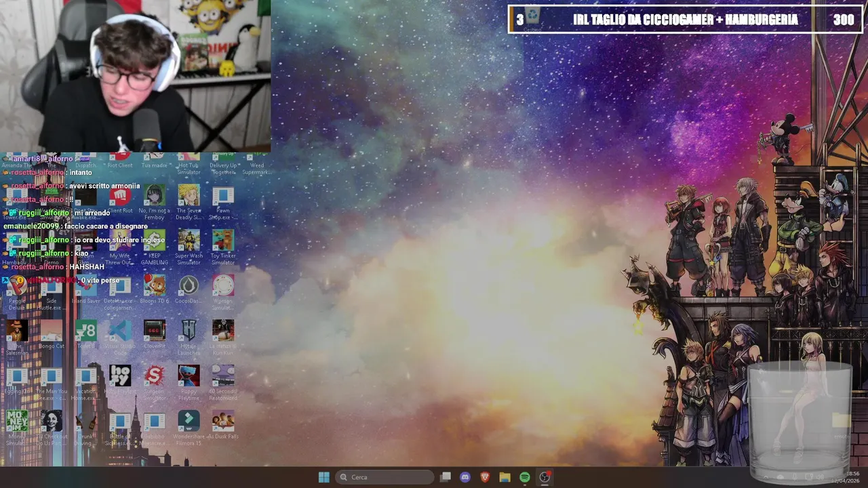Select the hozy playtest desktop icon
This screenshot has width=868, height=488.
tap(120, 380)
